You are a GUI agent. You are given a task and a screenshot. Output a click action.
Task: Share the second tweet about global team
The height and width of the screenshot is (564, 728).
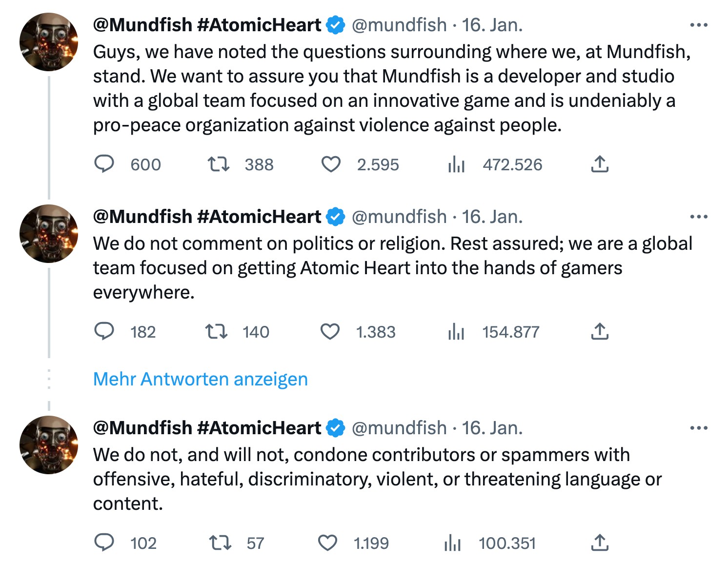[x=600, y=332]
